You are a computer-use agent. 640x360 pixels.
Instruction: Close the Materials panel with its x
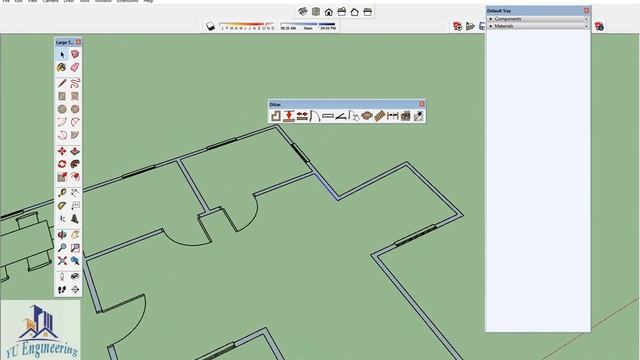click(x=586, y=26)
